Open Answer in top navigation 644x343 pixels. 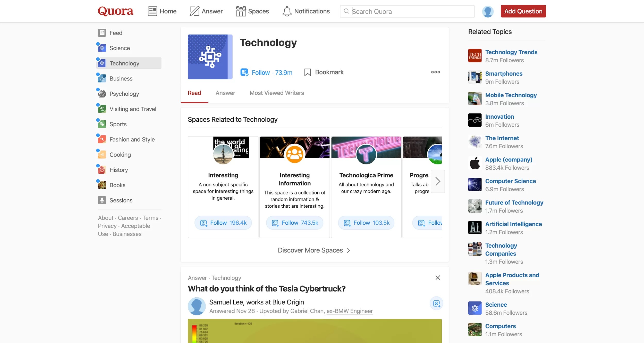pyautogui.click(x=206, y=11)
